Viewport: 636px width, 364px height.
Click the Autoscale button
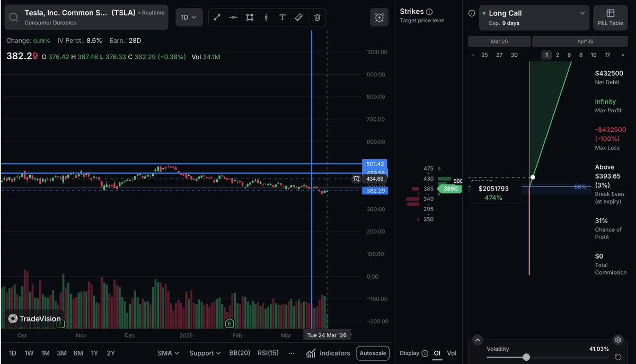(373, 353)
